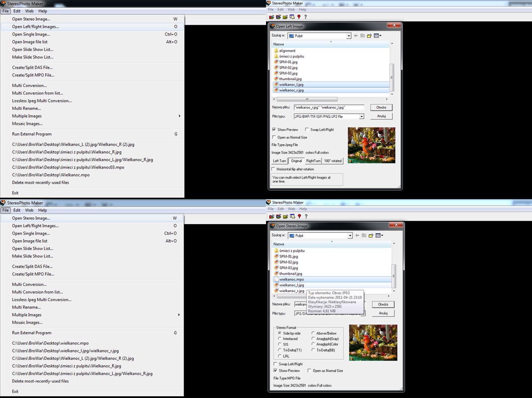Viewport: 532px width, 398px height.
Task: Expand Multiple Images submenu where Open Left/Right Images is highlighted
Action: tap(180, 116)
